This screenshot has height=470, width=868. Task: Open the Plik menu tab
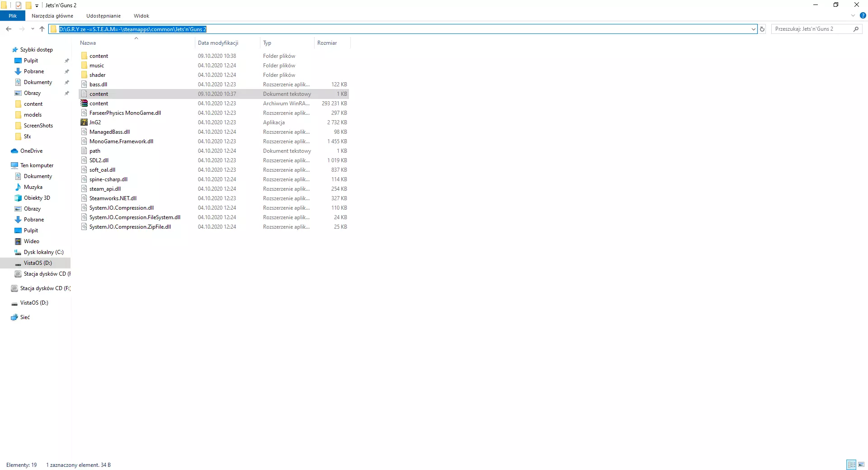(13, 16)
